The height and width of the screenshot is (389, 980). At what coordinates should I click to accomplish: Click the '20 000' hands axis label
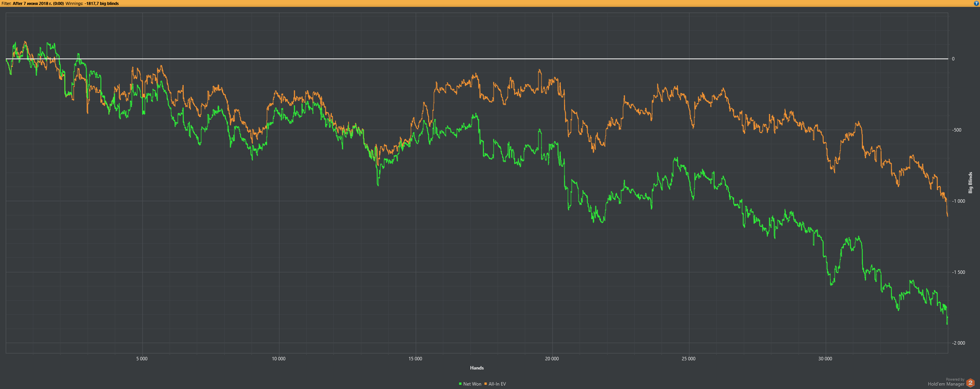pos(552,359)
